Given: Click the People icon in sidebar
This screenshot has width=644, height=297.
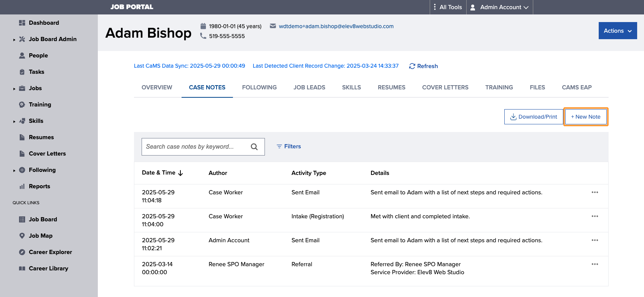Looking at the screenshot, I should tap(22, 56).
